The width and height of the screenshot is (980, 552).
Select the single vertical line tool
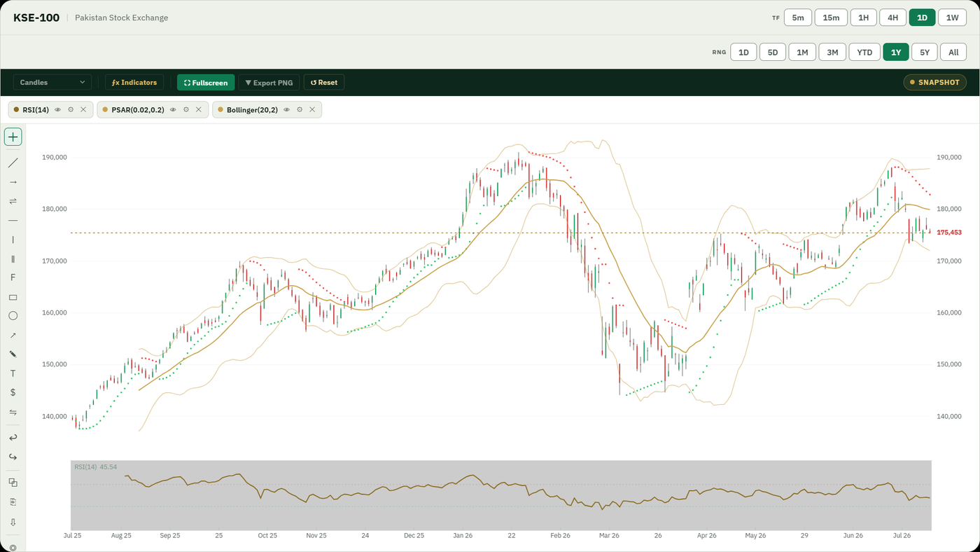coord(13,240)
